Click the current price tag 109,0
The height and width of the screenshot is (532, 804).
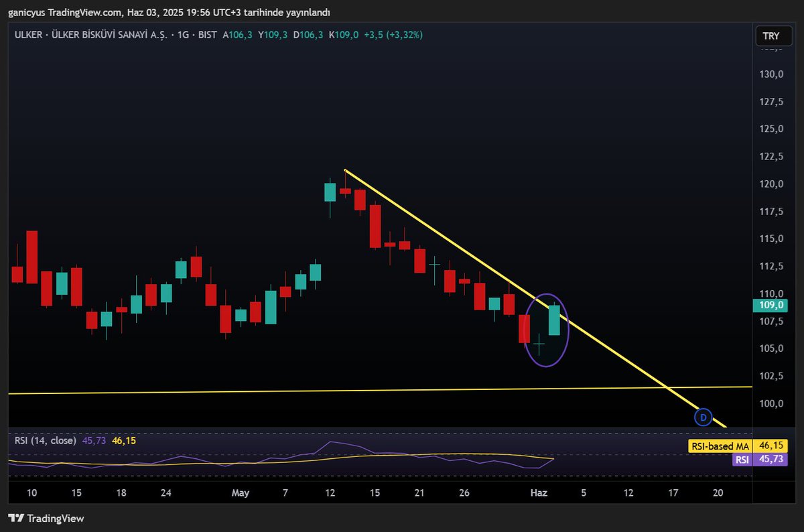tap(770, 305)
